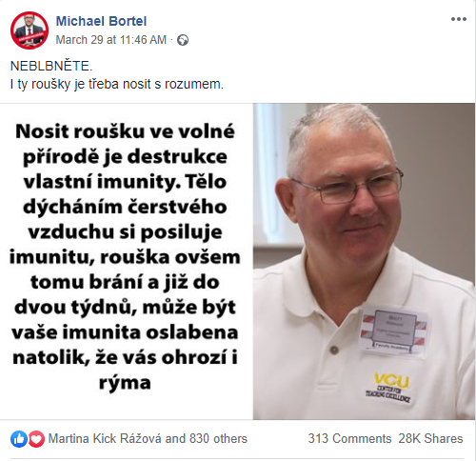View the 28K Shares list
This screenshot has width=476, height=461.
(x=430, y=439)
